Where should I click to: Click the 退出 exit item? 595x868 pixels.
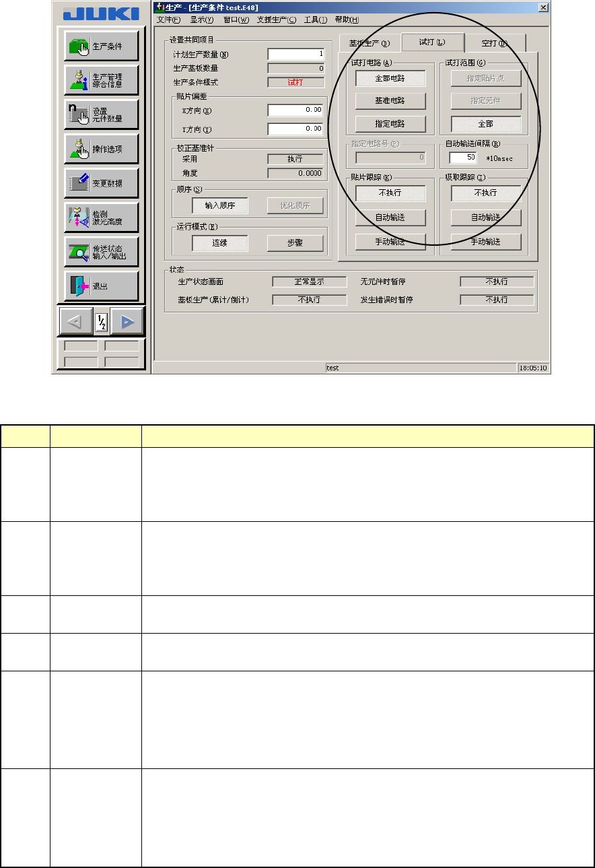[x=102, y=286]
